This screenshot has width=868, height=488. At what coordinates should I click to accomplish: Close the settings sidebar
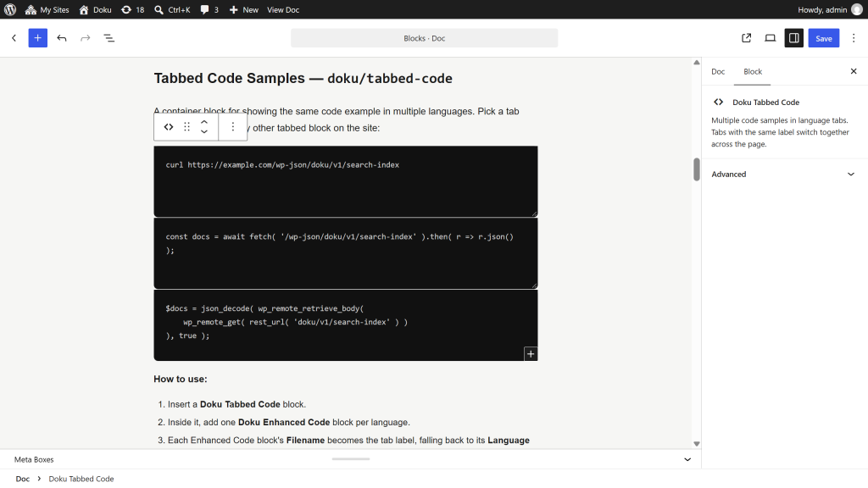[854, 71]
